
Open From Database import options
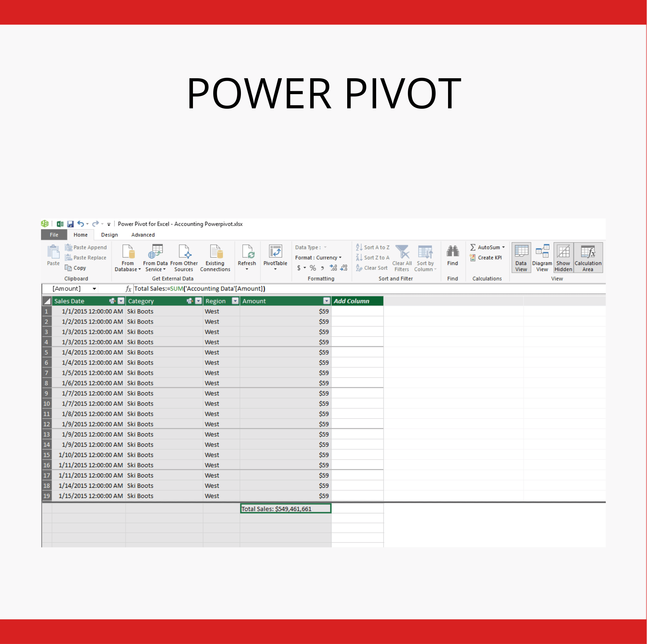point(128,258)
